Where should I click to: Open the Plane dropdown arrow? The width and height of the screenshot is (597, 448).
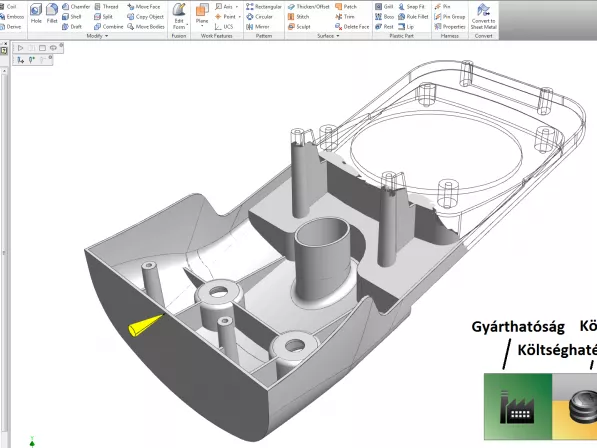click(202, 26)
